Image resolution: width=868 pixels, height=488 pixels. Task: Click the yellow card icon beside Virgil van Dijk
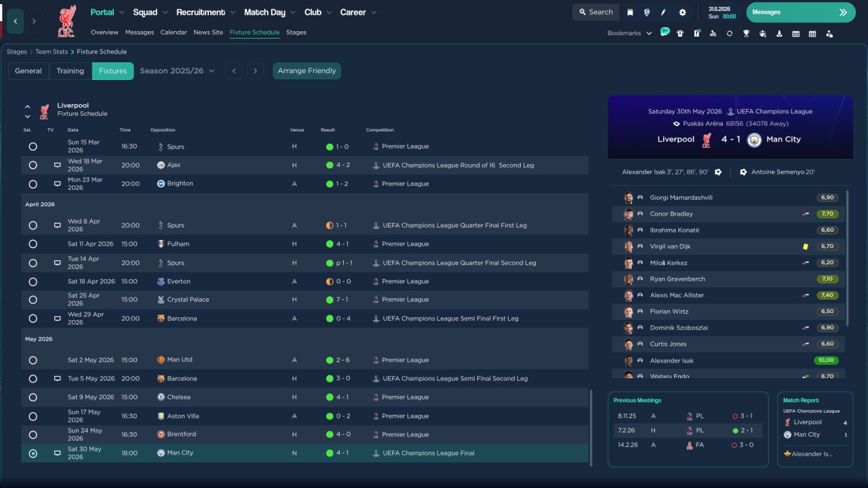pyautogui.click(x=805, y=247)
